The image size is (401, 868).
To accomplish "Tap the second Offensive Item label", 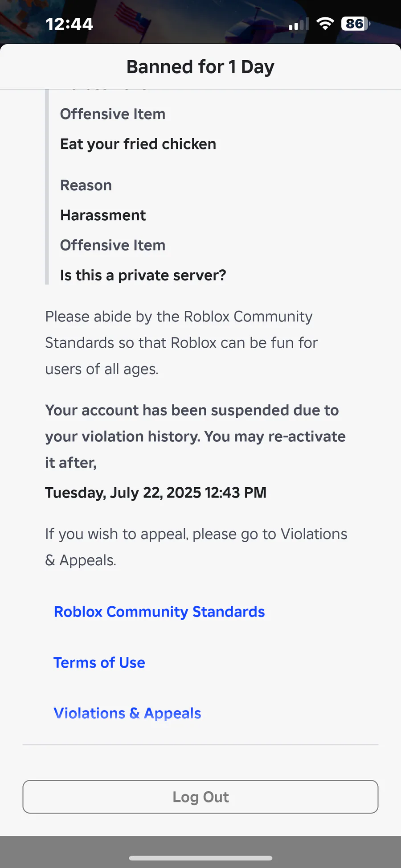I will (113, 245).
